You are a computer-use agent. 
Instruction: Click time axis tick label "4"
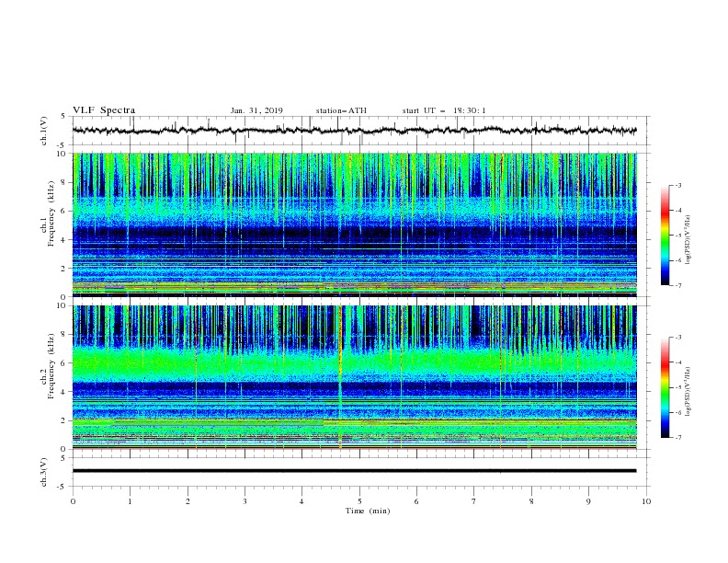pos(301,501)
